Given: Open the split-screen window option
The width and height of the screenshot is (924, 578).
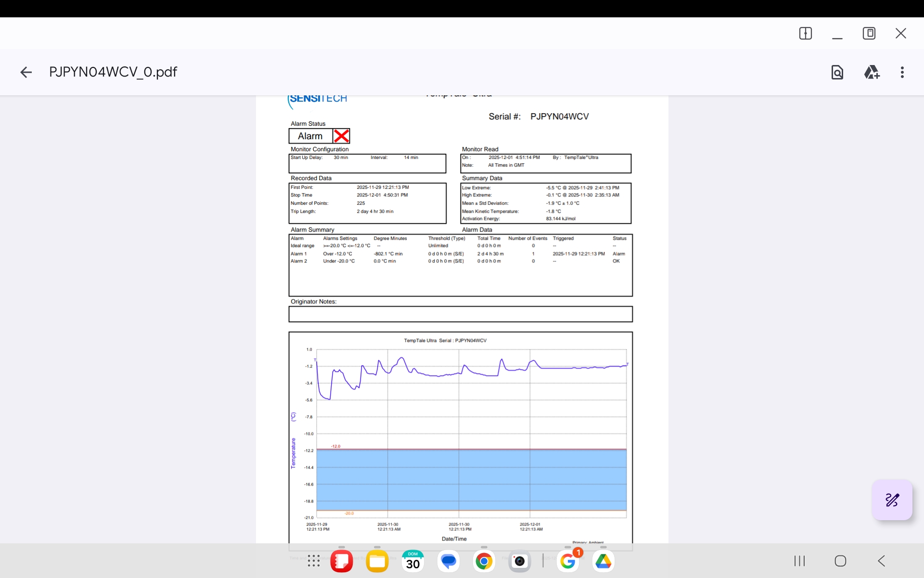Looking at the screenshot, I should [x=805, y=33].
